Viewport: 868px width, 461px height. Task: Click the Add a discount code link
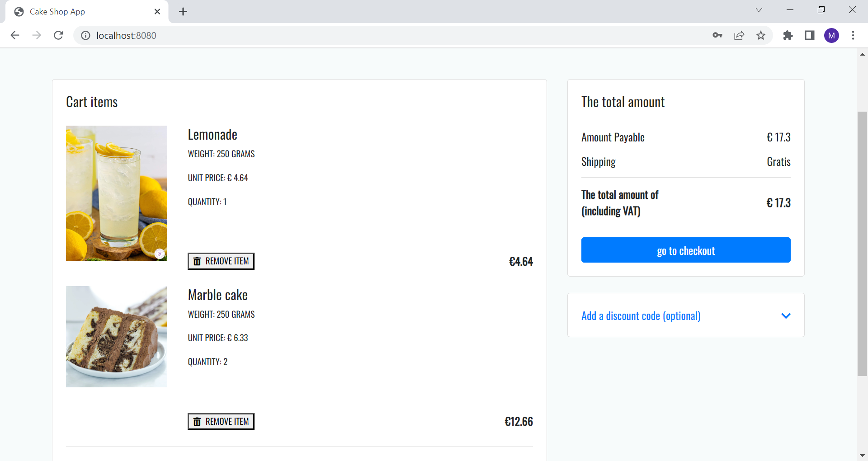[x=641, y=315]
